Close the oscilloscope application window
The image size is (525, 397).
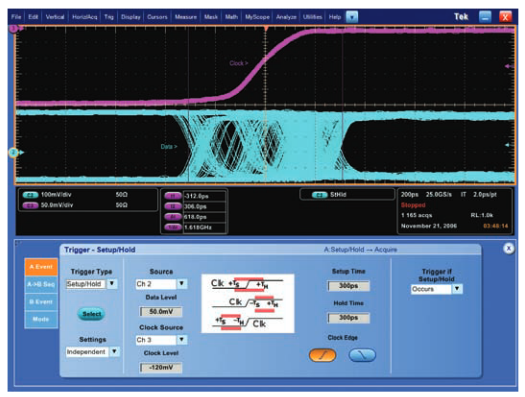click(505, 17)
